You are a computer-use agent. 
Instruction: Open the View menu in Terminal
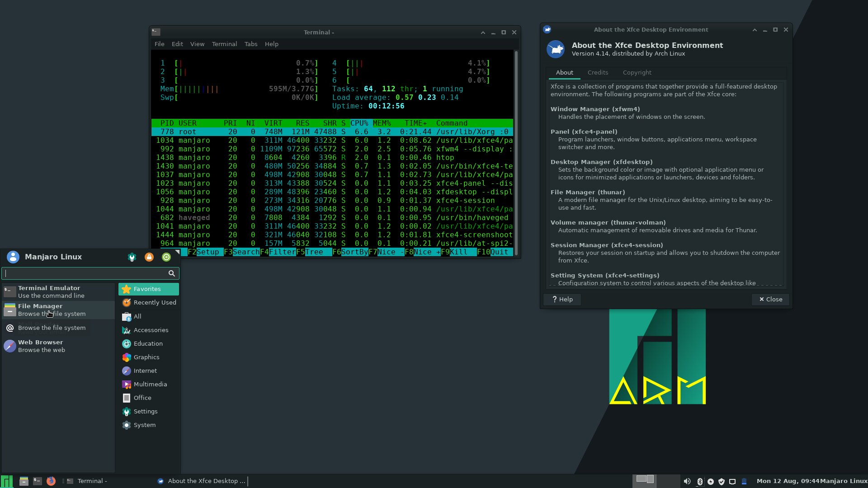pyautogui.click(x=197, y=44)
